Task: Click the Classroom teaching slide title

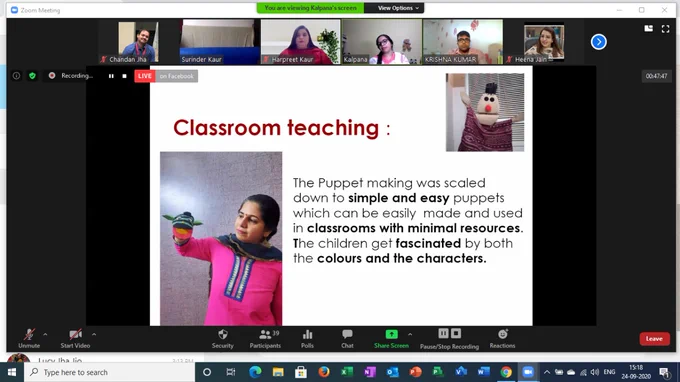Action: click(x=282, y=128)
